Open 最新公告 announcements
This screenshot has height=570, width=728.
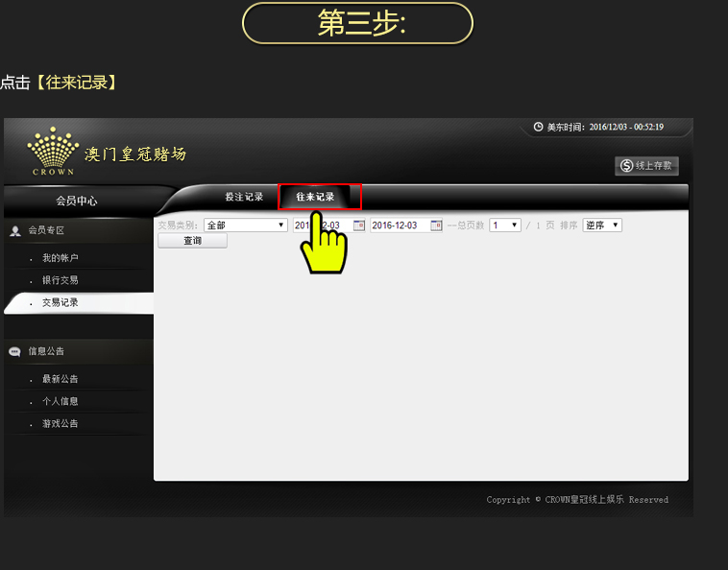(61, 379)
